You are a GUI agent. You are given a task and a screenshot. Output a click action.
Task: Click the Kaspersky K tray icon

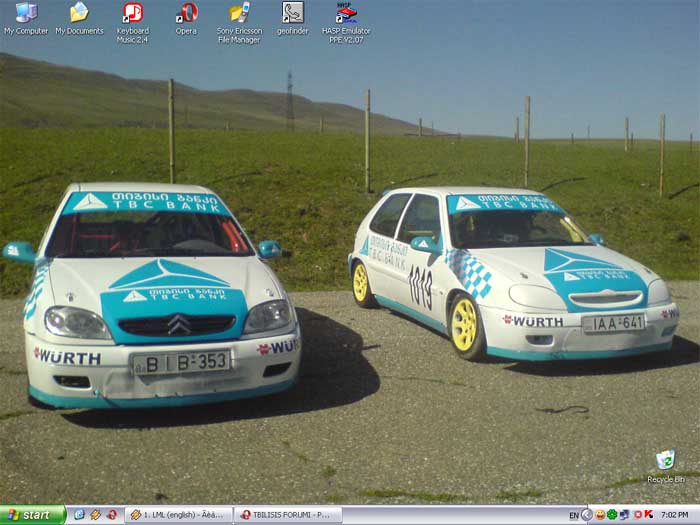648,515
